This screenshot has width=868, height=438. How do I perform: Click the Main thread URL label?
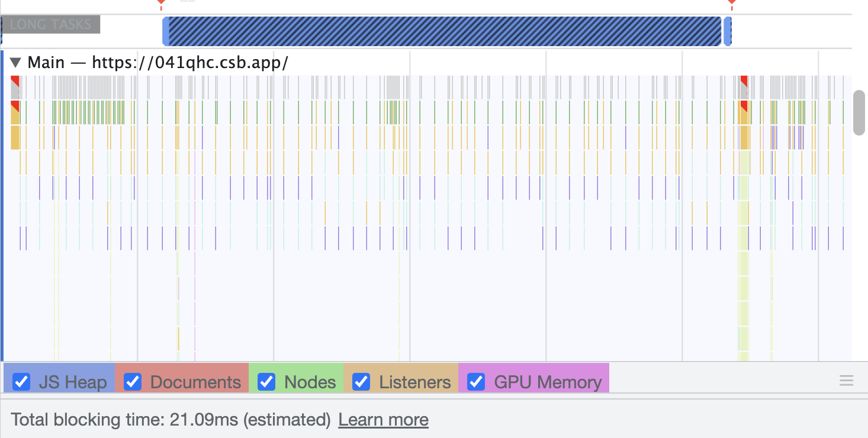(x=191, y=62)
